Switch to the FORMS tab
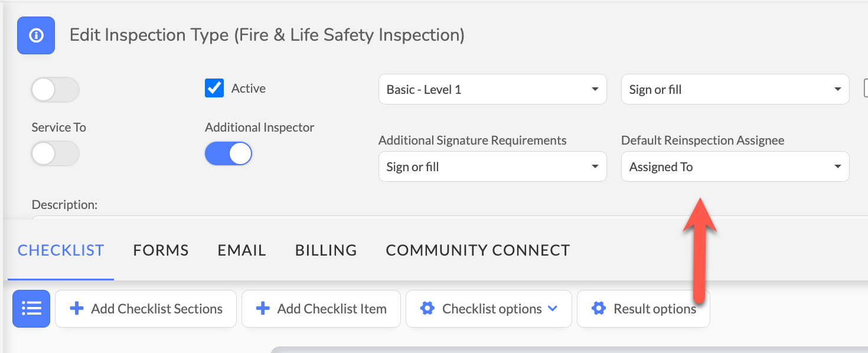 (161, 250)
